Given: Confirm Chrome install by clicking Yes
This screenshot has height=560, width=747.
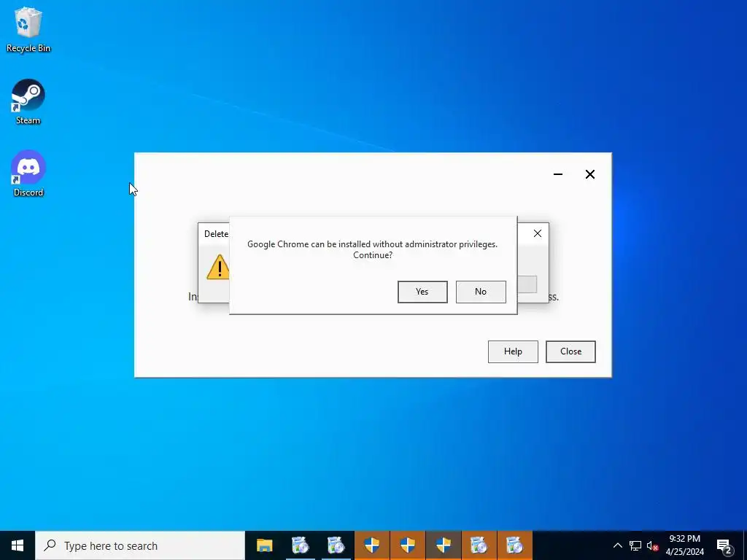Looking at the screenshot, I should (x=422, y=292).
